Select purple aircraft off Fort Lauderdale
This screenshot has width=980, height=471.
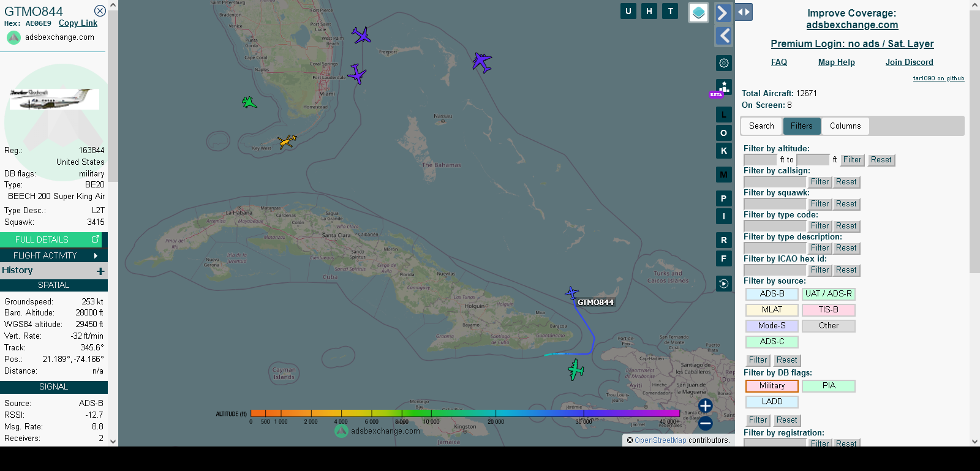tap(356, 74)
